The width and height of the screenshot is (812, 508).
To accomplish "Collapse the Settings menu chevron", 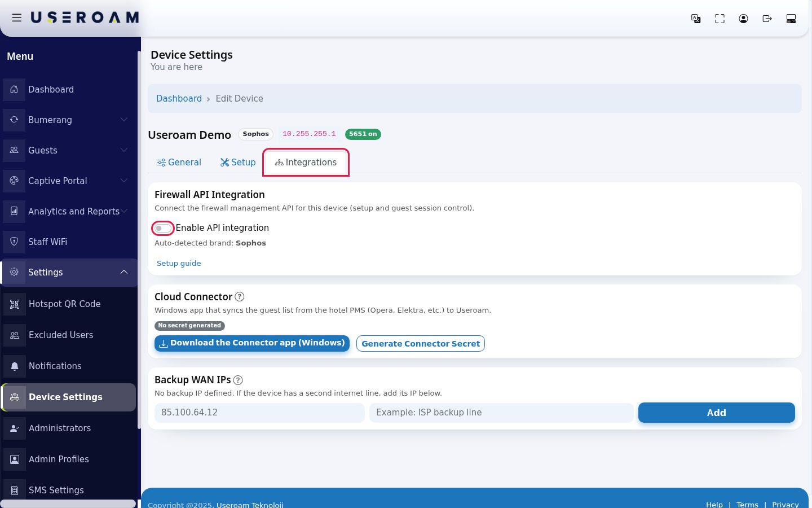I will (124, 272).
